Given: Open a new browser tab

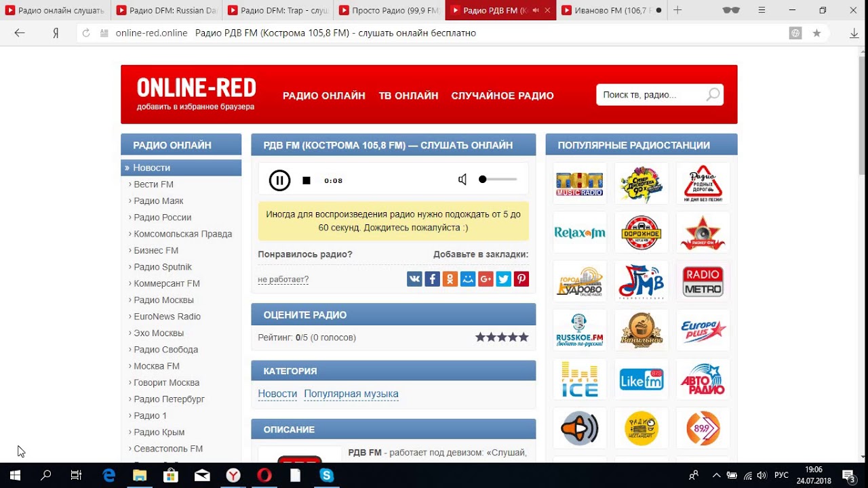Looking at the screenshot, I should coord(677,10).
